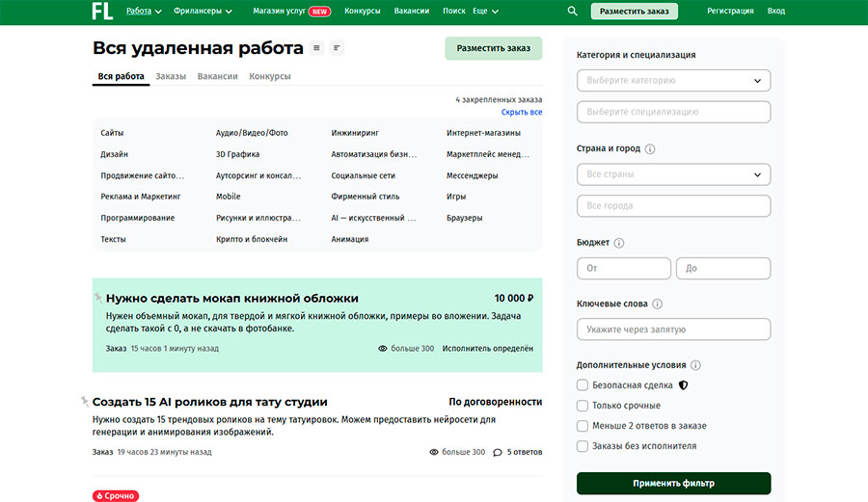Check Меньше 2 ответов в заказе
Viewport: 868px width, 502px height.
coord(583,426)
